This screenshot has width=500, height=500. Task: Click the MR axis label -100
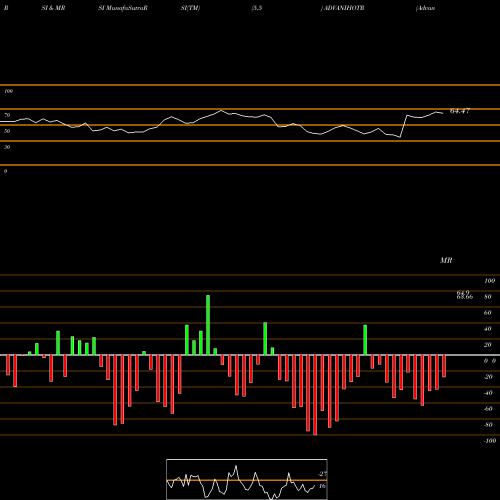[490, 441]
